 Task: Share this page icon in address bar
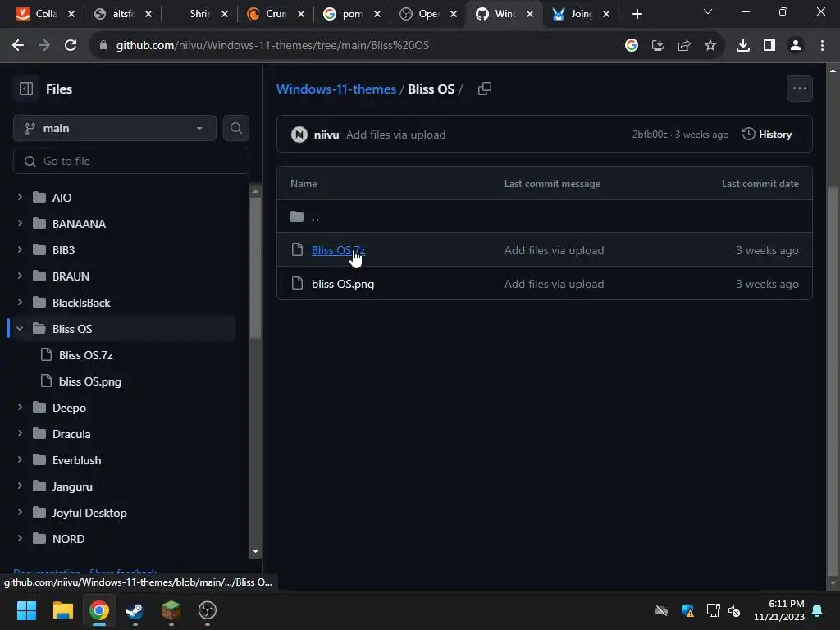tap(684, 46)
